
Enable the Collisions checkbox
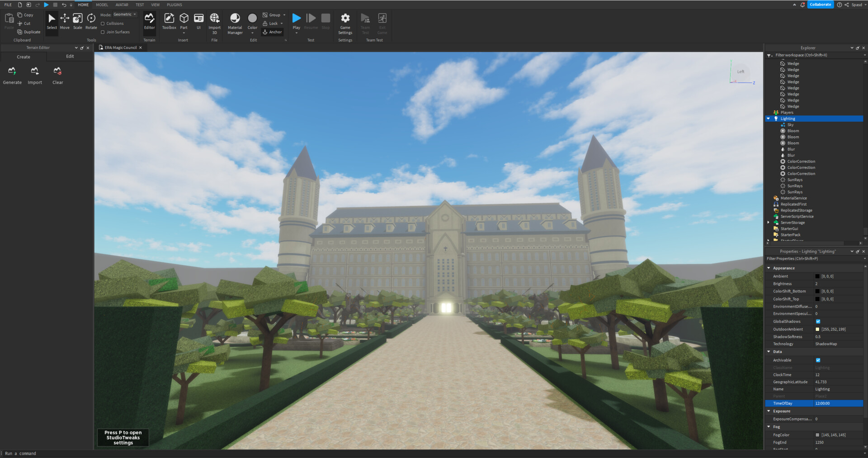click(103, 24)
